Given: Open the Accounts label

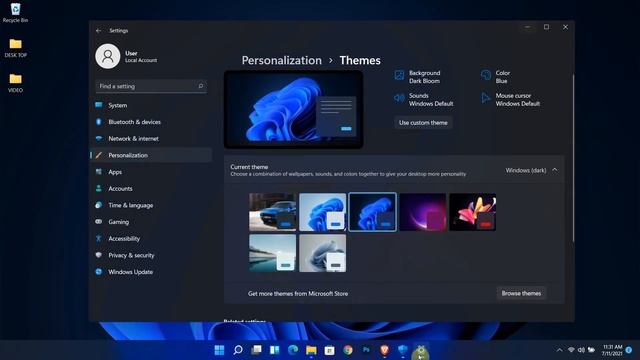Looking at the screenshot, I should (x=120, y=189).
